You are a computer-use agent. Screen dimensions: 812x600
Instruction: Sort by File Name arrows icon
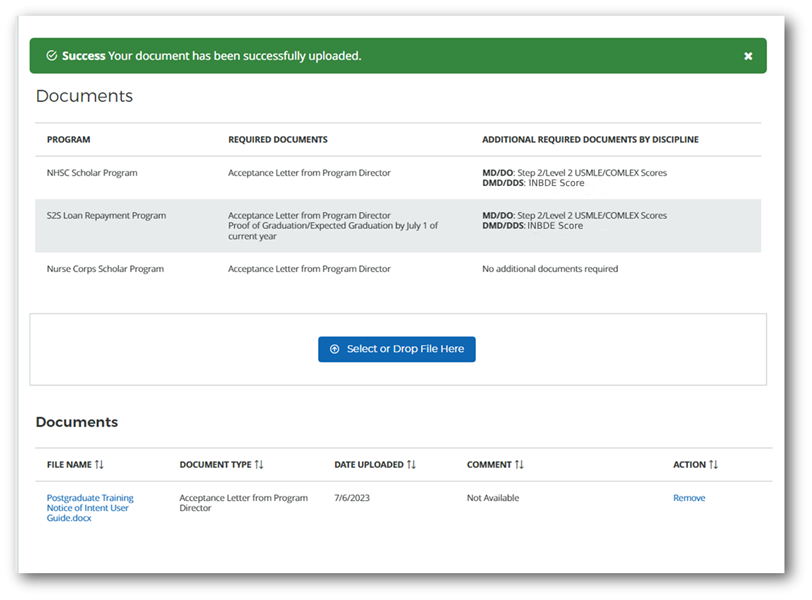[99, 465]
